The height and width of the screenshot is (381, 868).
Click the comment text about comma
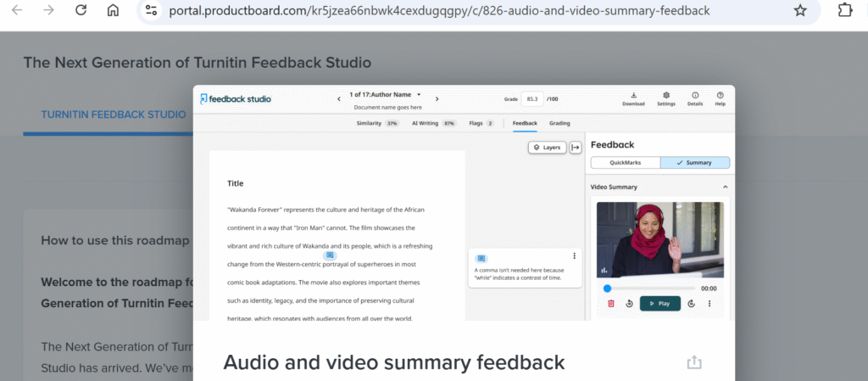click(519, 273)
